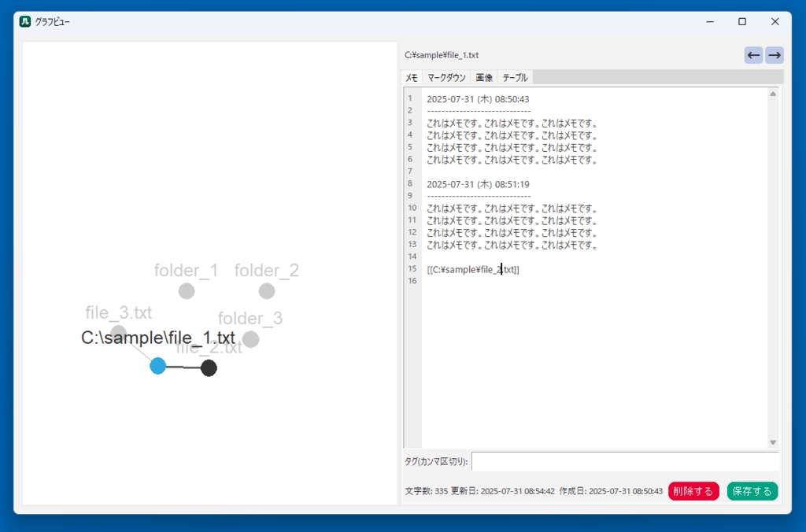Screen dimensions: 806x532
Task: Click memo text on line 6
Action: 512,160
